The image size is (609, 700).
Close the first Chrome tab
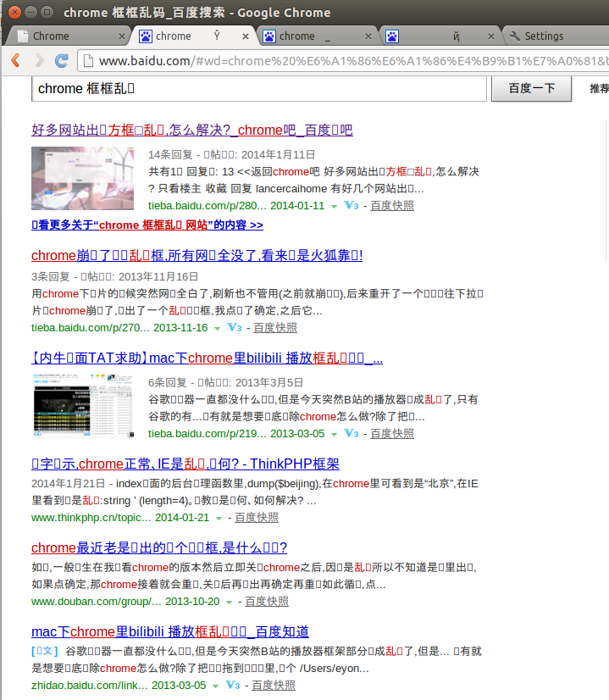pos(121,36)
